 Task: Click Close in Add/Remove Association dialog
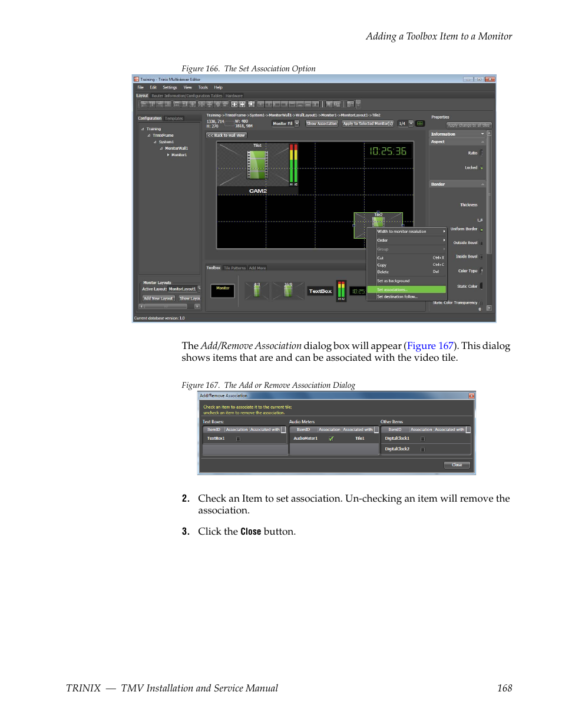click(x=457, y=465)
